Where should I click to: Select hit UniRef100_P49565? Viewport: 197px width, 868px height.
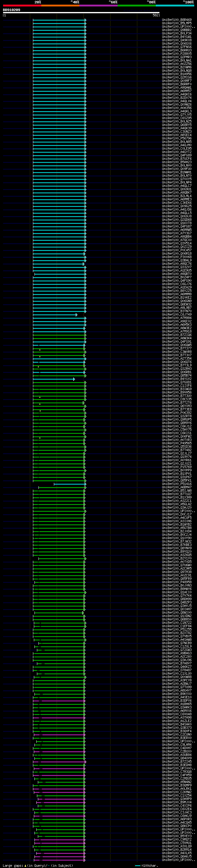pyautogui.click(x=177, y=443)
